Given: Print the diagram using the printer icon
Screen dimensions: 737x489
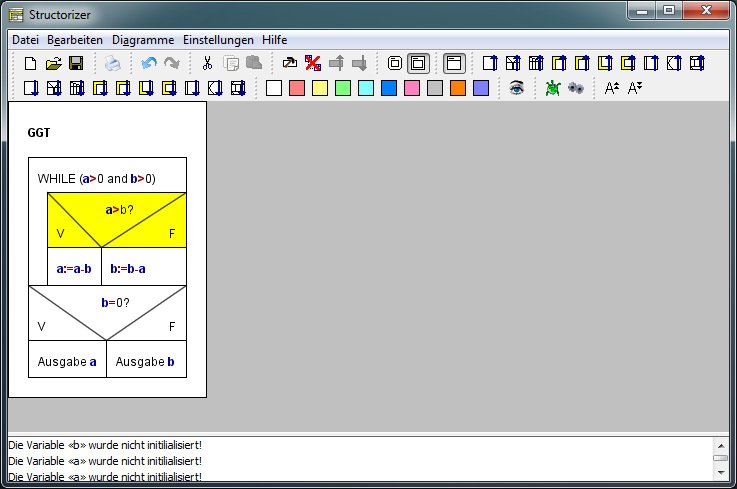Looking at the screenshot, I should 112,63.
